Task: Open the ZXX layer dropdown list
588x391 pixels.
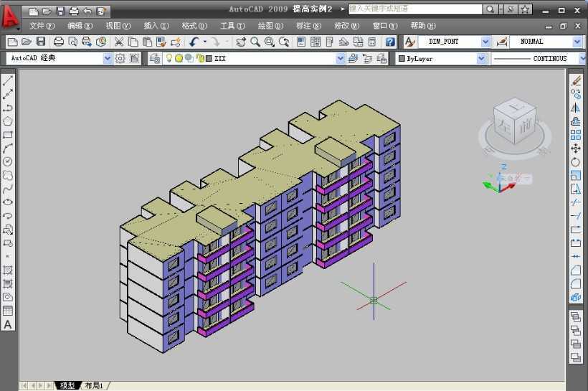Action: (x=340, y=58)
